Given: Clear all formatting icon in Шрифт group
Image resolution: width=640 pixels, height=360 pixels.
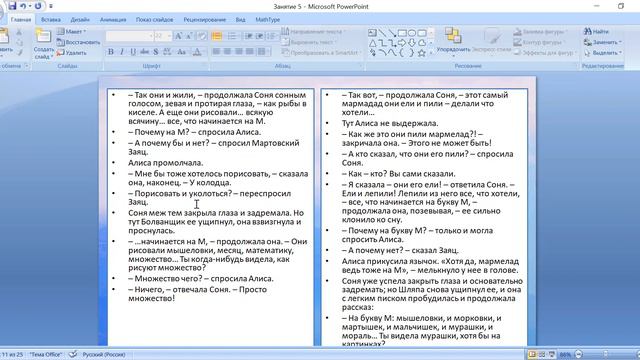Looking at the screenshot, I should (202, 36).
